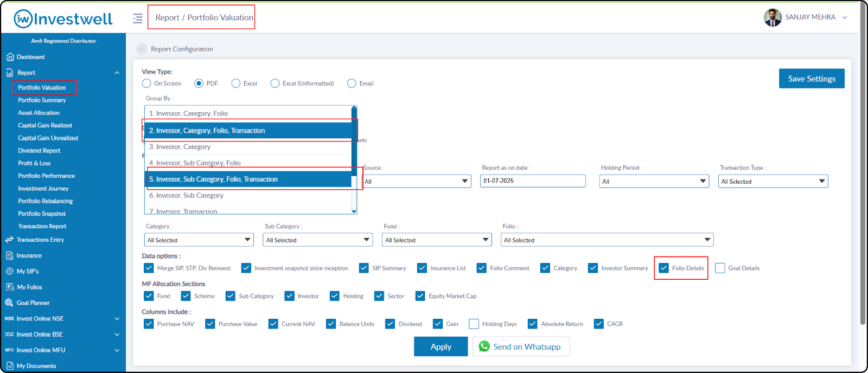
Task: Click Sanjay Mehra's profile avatar
Action: coord(773,17)
